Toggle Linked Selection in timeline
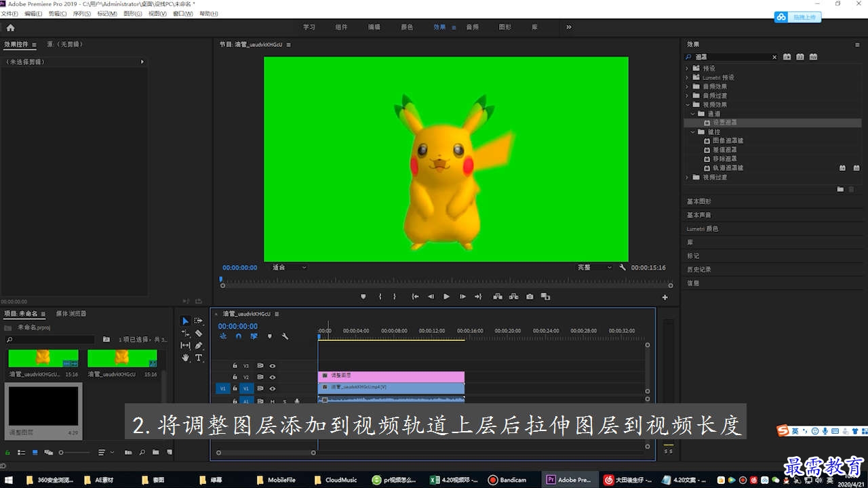The image size is (868, 488). (254, 336)
